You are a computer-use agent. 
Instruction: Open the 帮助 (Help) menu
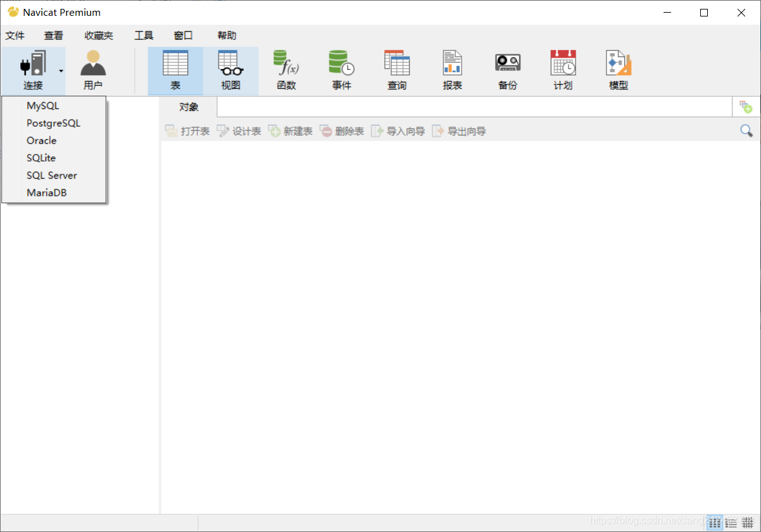227,35
